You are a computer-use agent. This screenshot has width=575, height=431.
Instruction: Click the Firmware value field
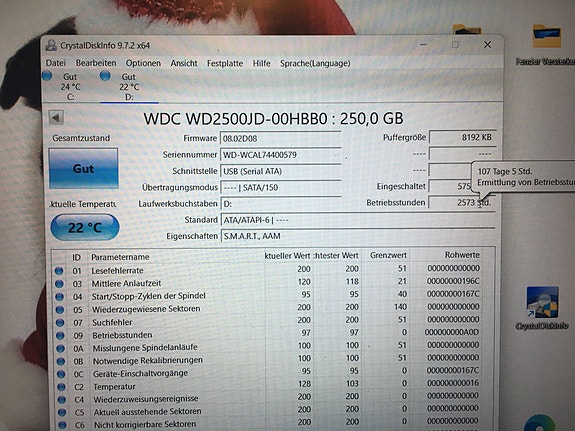tap(281, 139)
